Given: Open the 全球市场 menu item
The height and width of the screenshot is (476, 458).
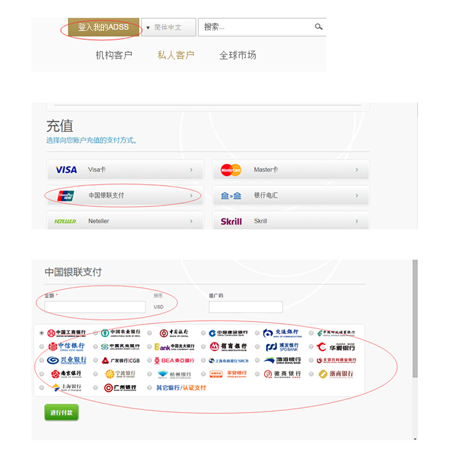Looking at the screenshot, I should tap(238, 55).
